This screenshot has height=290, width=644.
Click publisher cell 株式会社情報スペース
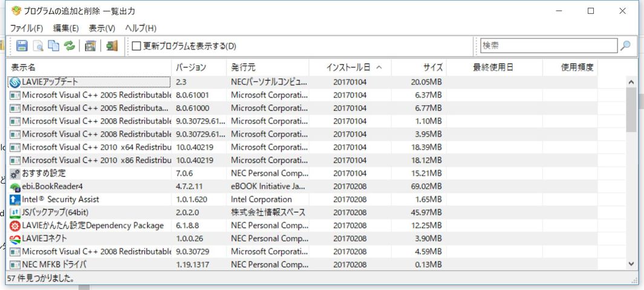point(268,213)
